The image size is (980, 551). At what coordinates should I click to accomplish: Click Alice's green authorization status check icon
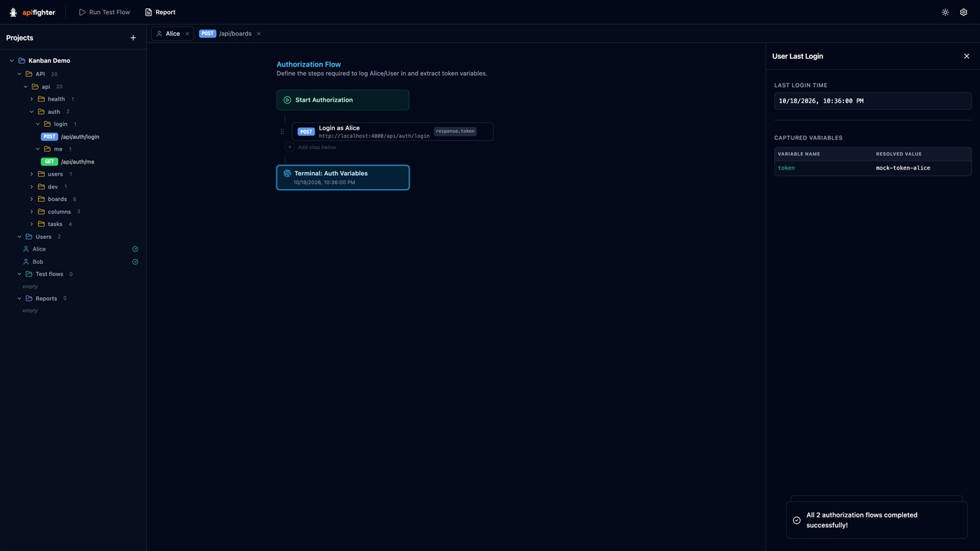coord(135,249)
